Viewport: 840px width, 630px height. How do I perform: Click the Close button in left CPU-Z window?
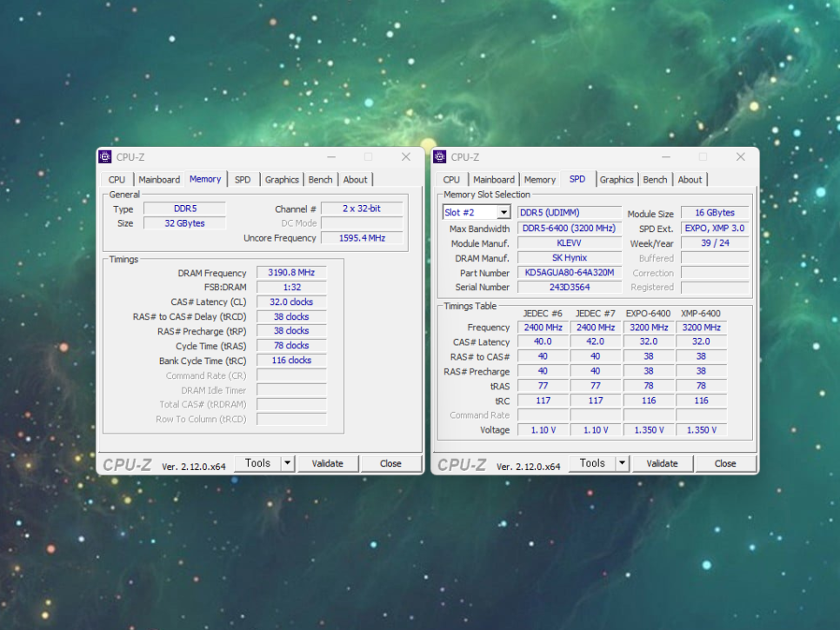pos(390,463)
